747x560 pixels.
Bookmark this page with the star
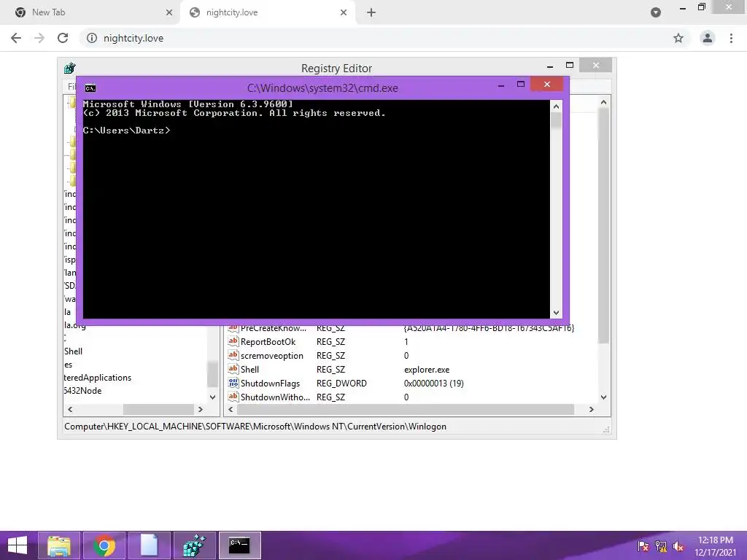tap(678, 38)
